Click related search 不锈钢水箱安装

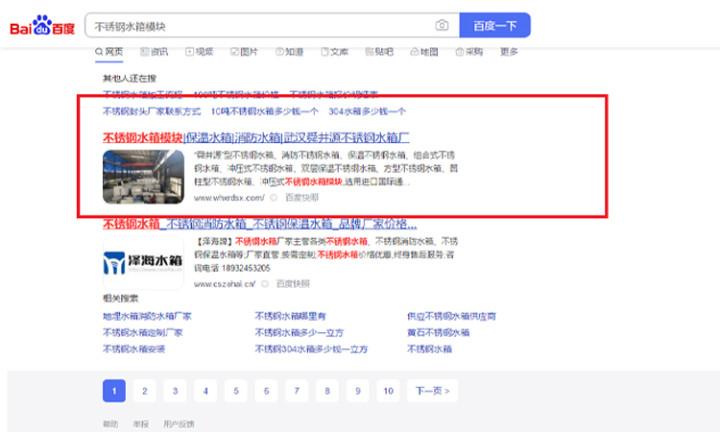click(134, 349)
